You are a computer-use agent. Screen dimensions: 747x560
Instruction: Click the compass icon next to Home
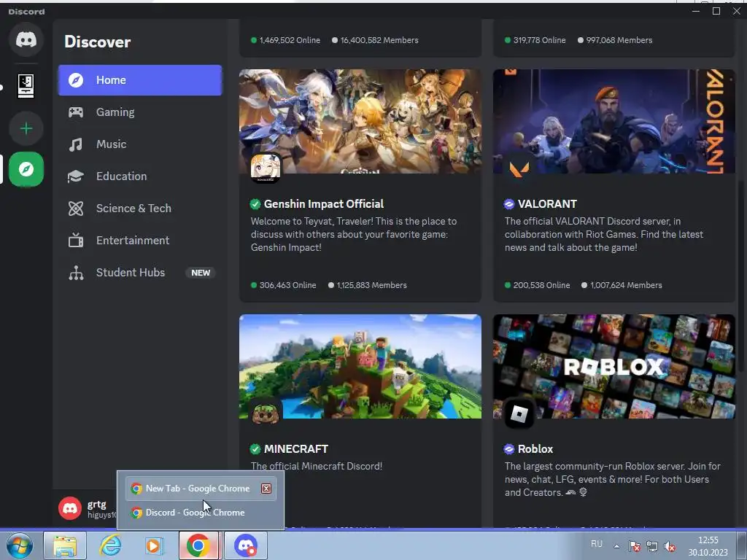click(76, 80)
